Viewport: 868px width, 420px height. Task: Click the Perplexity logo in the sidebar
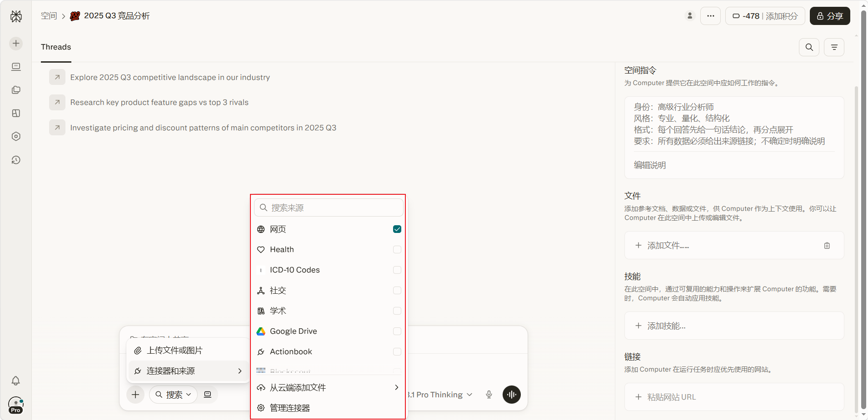(x=16, y=16)
